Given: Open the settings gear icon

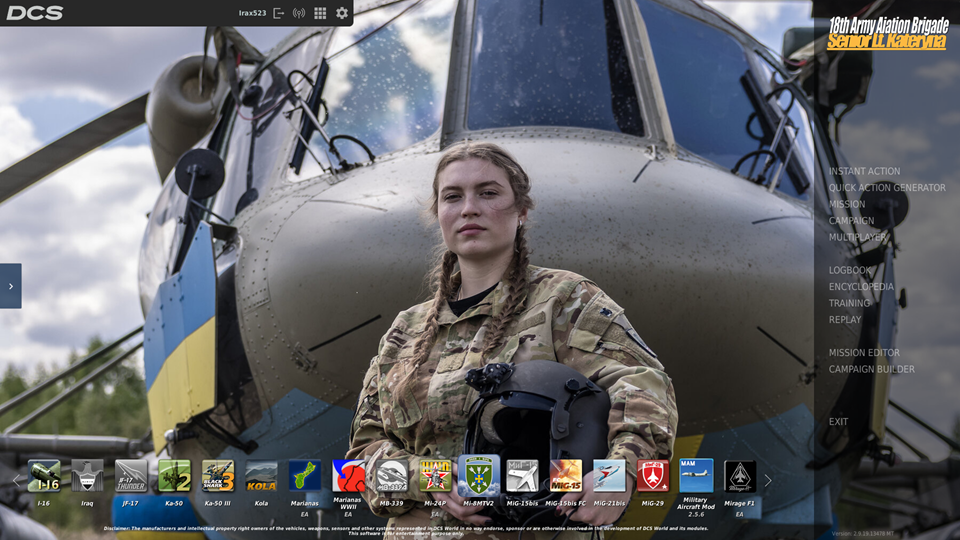Looking at the screenshot, I should coord(342,13).
